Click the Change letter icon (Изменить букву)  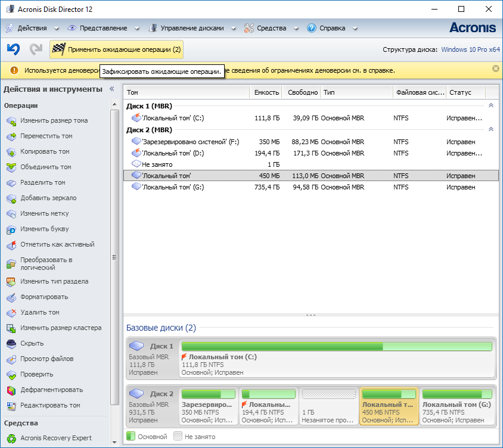tap(11, 229)
